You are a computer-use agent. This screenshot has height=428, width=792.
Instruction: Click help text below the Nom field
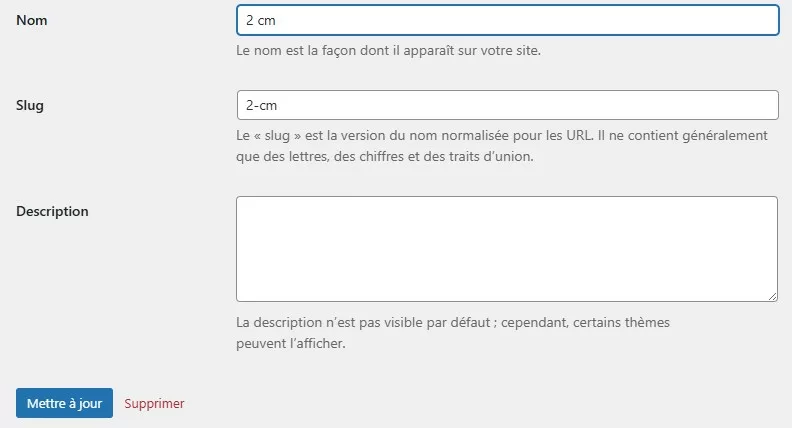[x=388, y=50]
